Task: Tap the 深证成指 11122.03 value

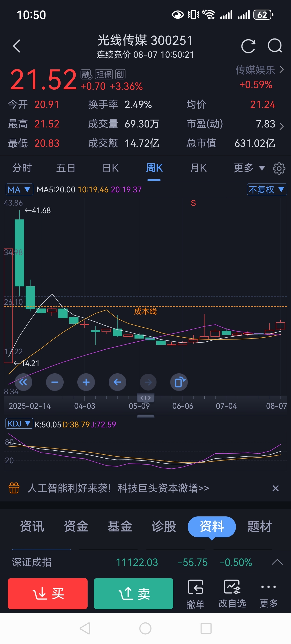Action: (x=137, y=562)
